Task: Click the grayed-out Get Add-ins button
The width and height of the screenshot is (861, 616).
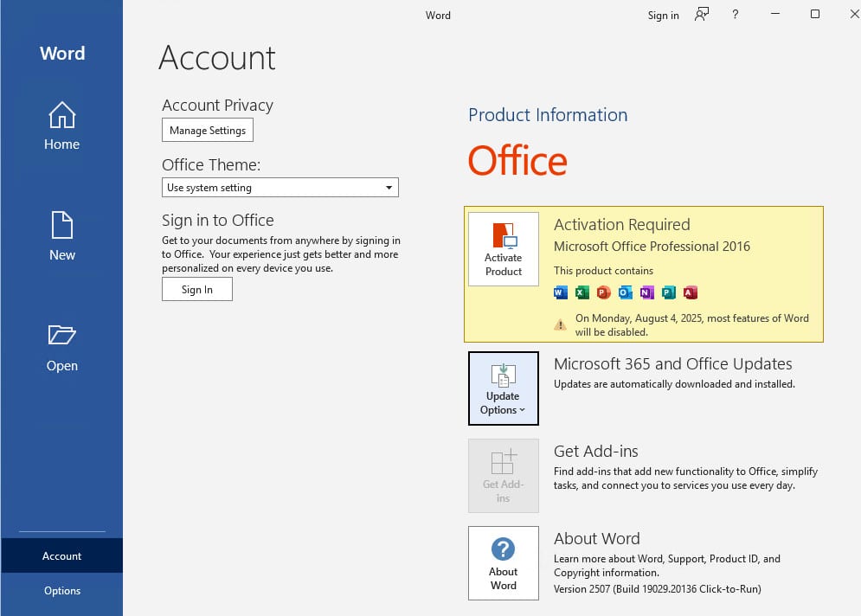Action: (504, 476)
